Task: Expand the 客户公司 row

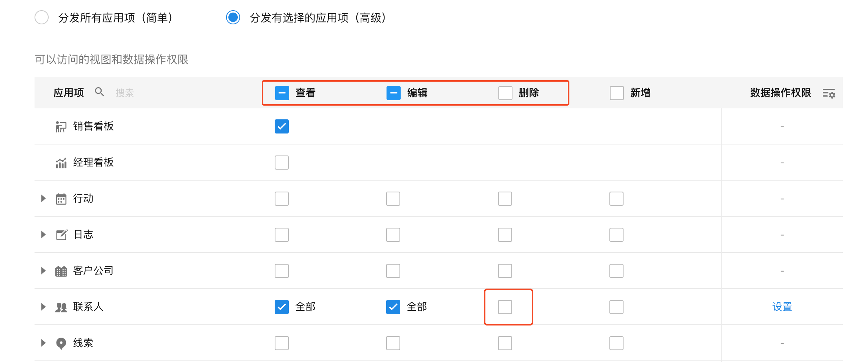Action: coord(43,271)
